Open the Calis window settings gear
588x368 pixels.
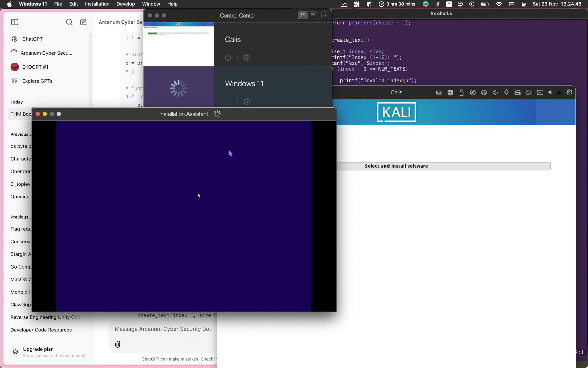point(569,92)
